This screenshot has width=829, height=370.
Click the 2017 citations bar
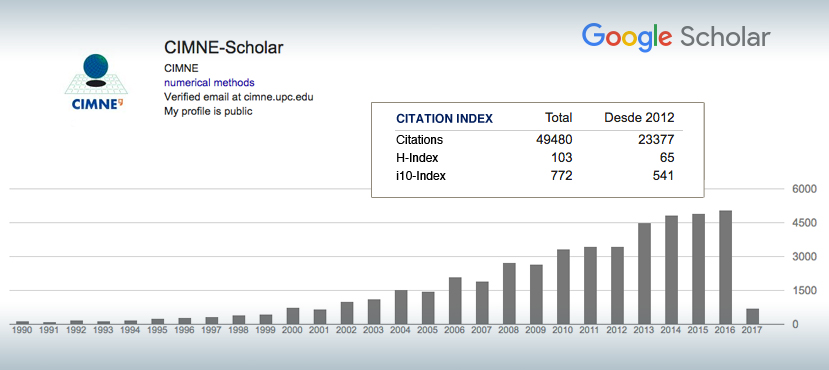coord(752,317)
